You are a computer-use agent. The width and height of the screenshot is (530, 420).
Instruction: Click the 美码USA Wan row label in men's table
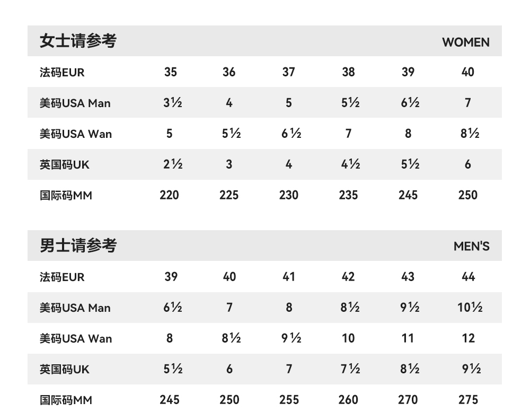coord(75,339)
